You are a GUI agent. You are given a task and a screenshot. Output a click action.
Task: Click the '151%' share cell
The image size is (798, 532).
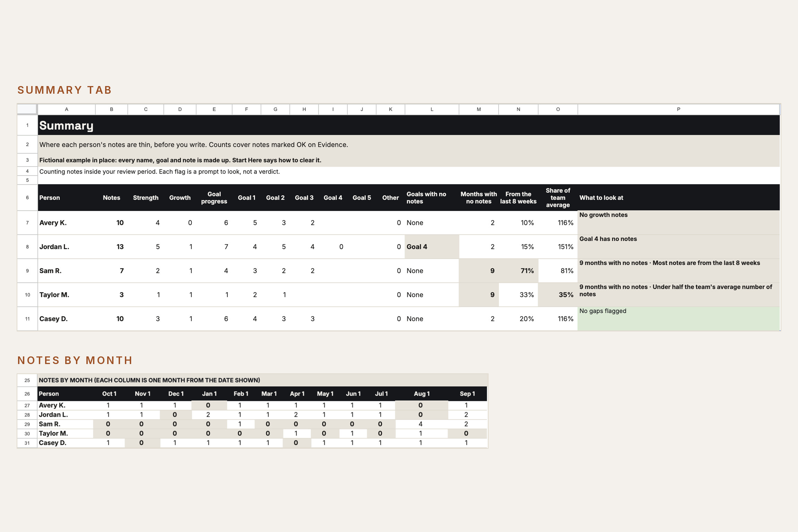coord(558,247)
